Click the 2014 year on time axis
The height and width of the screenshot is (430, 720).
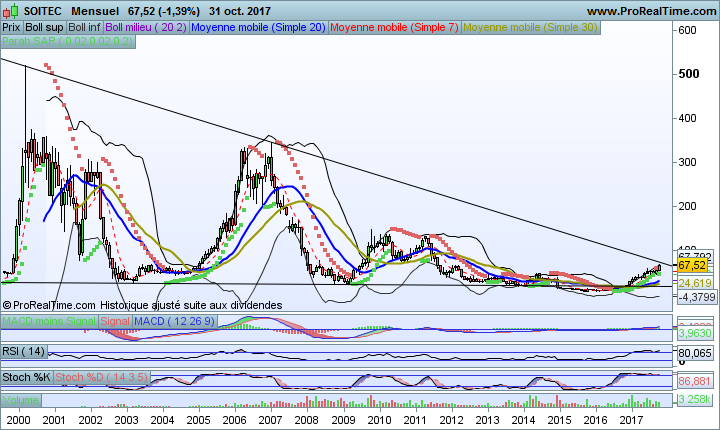pos(523,420)
